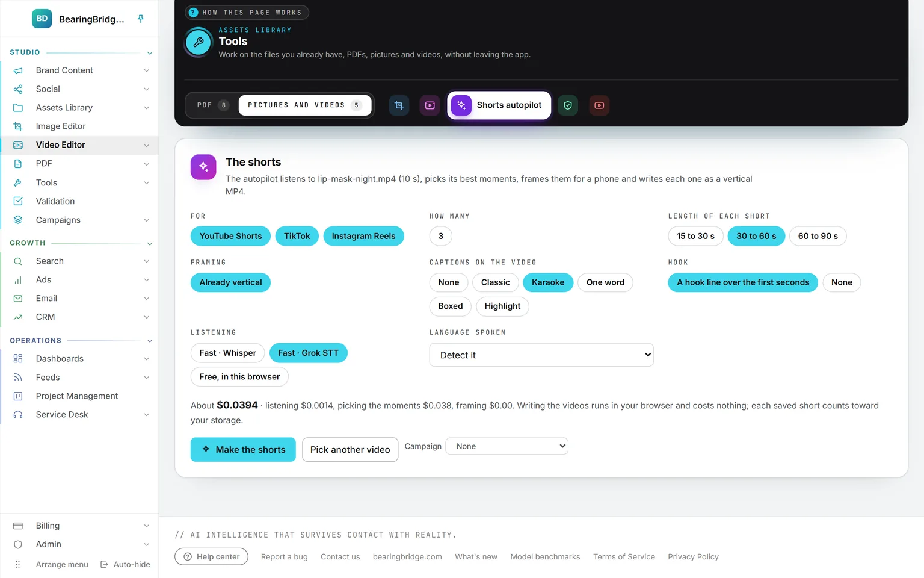Choose Highlight caption style
This screenshot has width=924, height=578.
(x=502, y=306)
